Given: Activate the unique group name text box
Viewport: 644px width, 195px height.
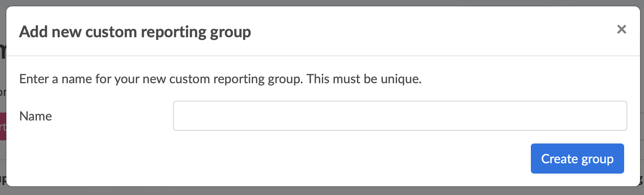Looking at the screenshot, I should [400, 116].
